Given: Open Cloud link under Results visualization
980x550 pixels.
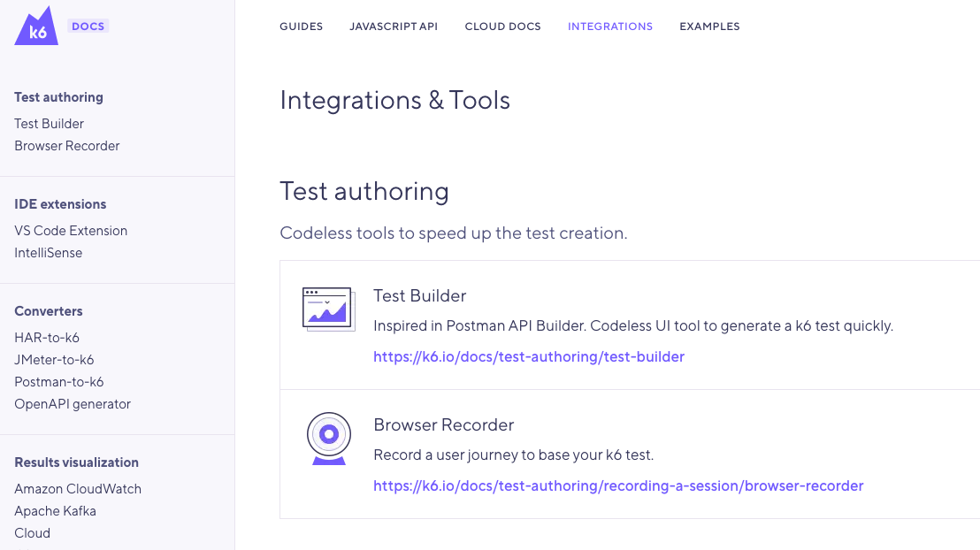Looking at the screenshot, I should coord(33,533).
